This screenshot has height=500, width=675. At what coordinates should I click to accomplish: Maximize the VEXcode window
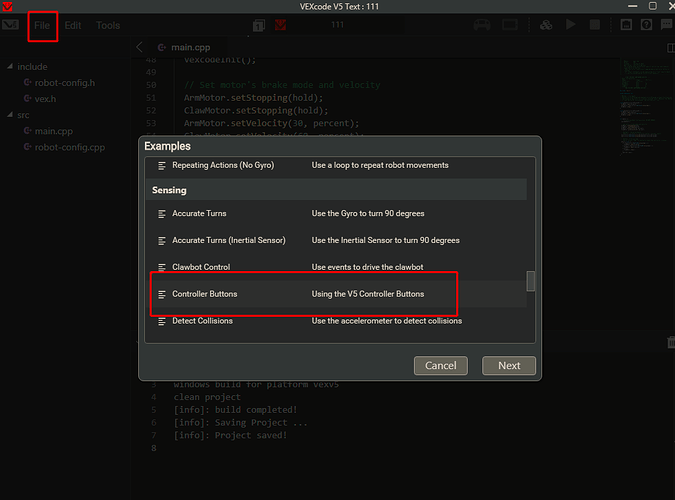[x=653, y=6]
